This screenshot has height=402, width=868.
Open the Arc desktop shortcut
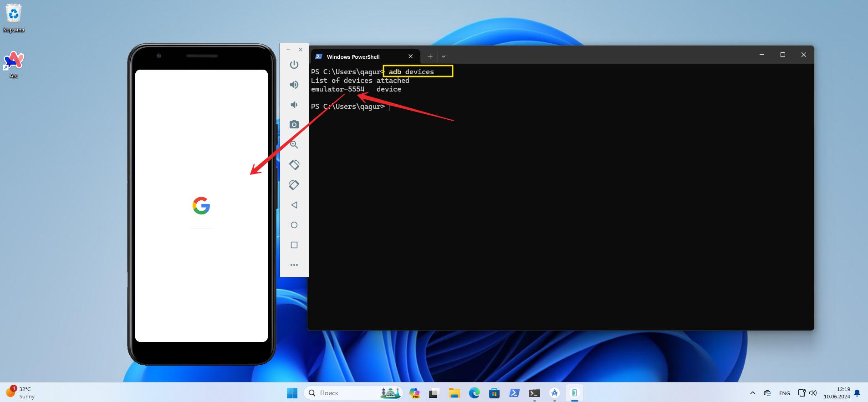[14, 65]
